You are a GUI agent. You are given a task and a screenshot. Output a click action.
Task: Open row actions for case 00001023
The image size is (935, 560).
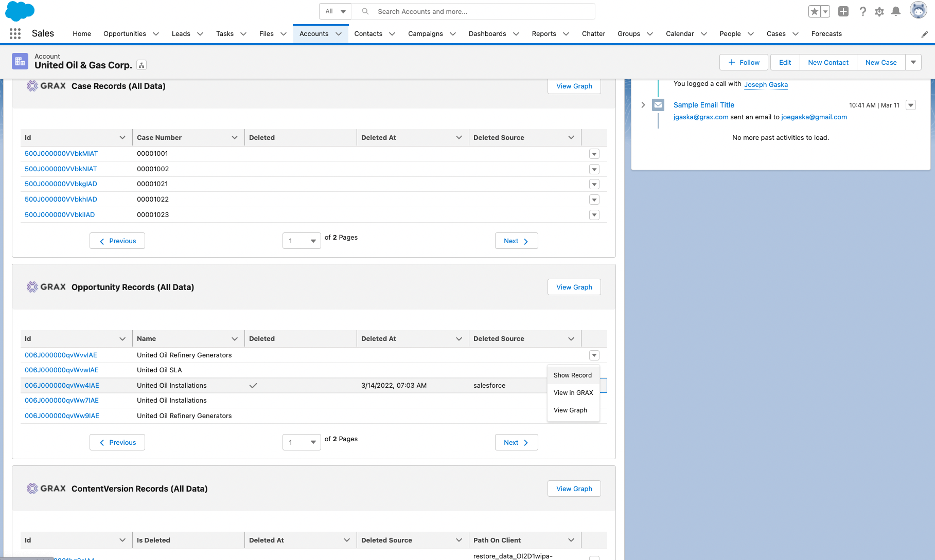(594, 215)
